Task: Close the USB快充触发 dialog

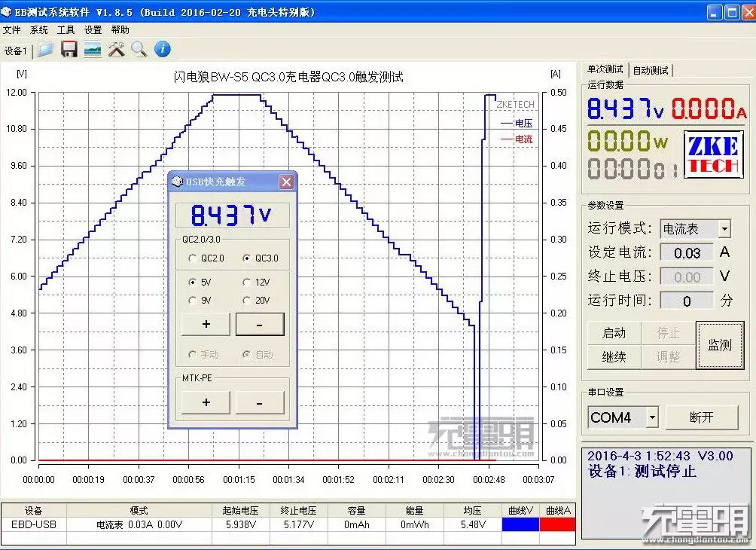Action: [286, 182]
